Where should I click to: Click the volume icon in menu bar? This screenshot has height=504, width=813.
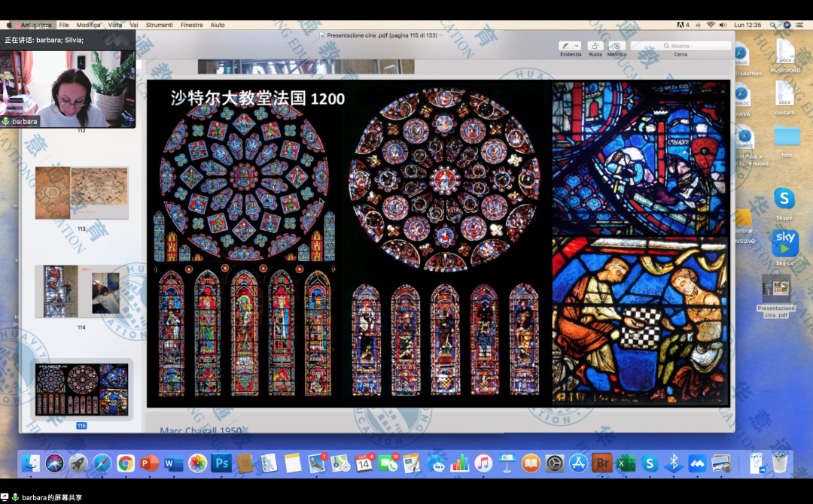[723, 25]
